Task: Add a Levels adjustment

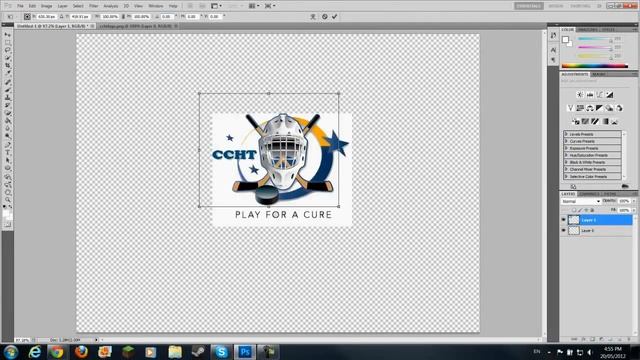Action: coord(590,95)
